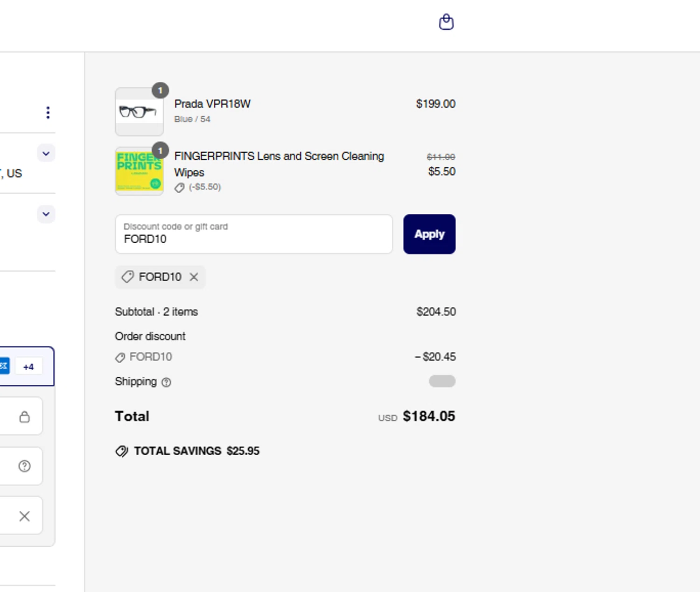Open the three-dot options menu
The image size is (700, 592).
pyautogui.click(x=48, y=113)
